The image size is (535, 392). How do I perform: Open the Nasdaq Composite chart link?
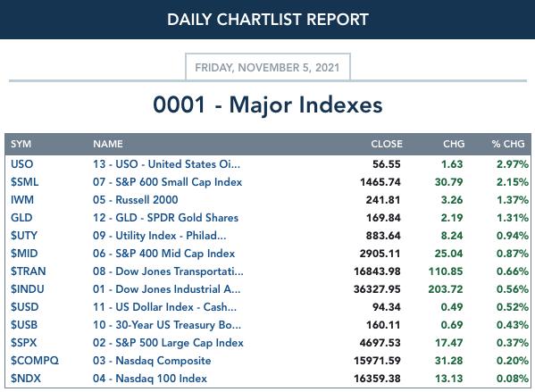point(152,361)
